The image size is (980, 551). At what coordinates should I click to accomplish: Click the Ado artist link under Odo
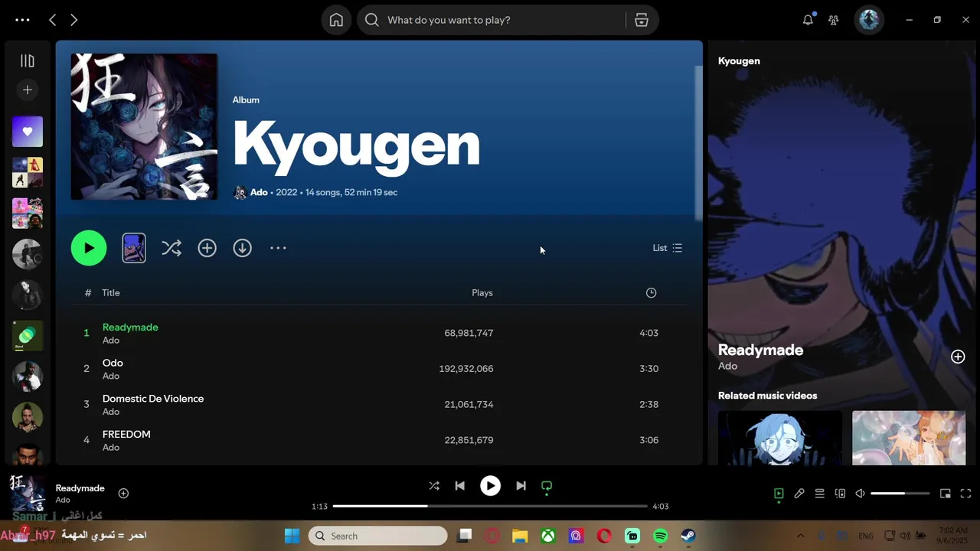point(111,376)
